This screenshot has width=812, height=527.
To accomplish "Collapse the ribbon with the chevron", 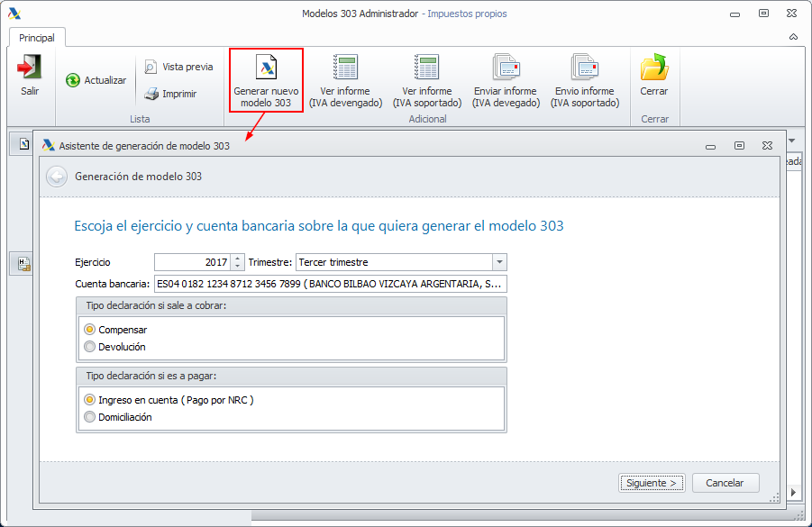I will tap(793, 37).
